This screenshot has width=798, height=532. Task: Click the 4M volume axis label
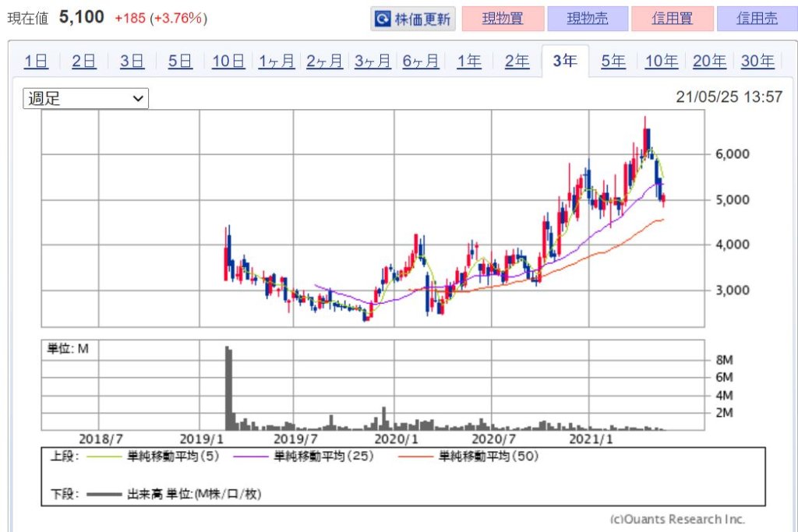[724, 395]
